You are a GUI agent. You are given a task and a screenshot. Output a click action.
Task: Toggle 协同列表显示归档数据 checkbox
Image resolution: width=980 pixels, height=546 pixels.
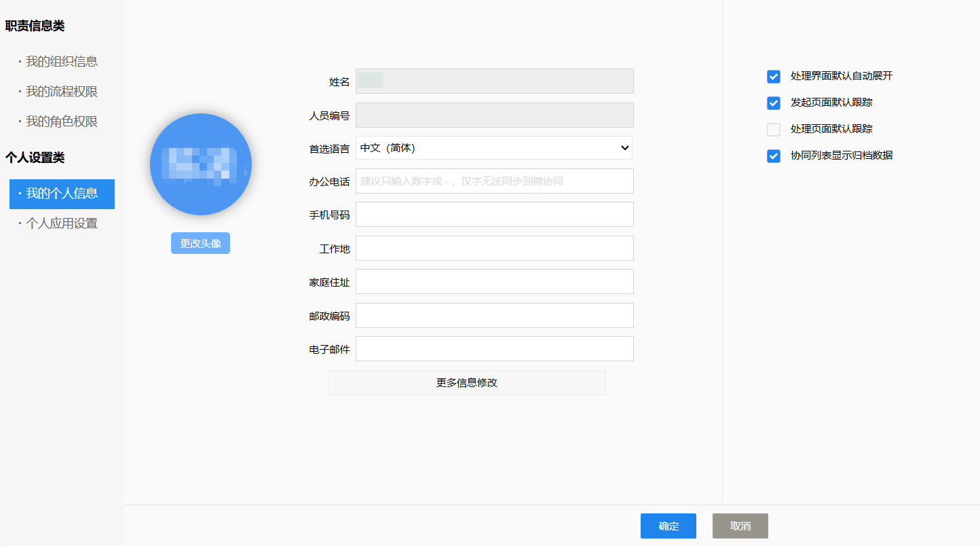[x=774, y=156]
